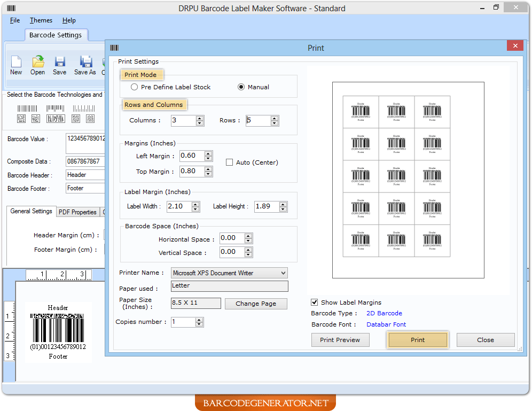Select the Save As icon
The image size is (532, 411).
pos(85,64)
